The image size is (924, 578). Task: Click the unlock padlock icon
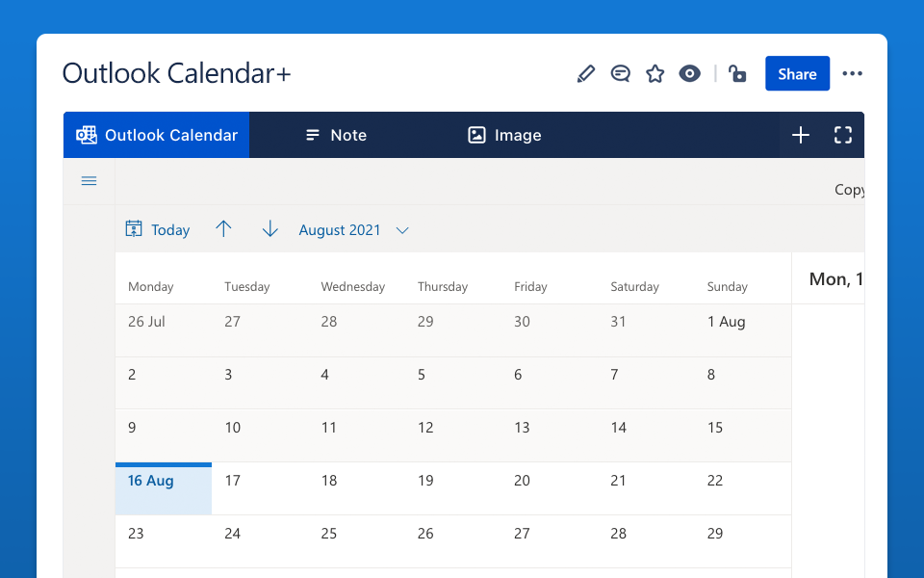pos(737,73)
